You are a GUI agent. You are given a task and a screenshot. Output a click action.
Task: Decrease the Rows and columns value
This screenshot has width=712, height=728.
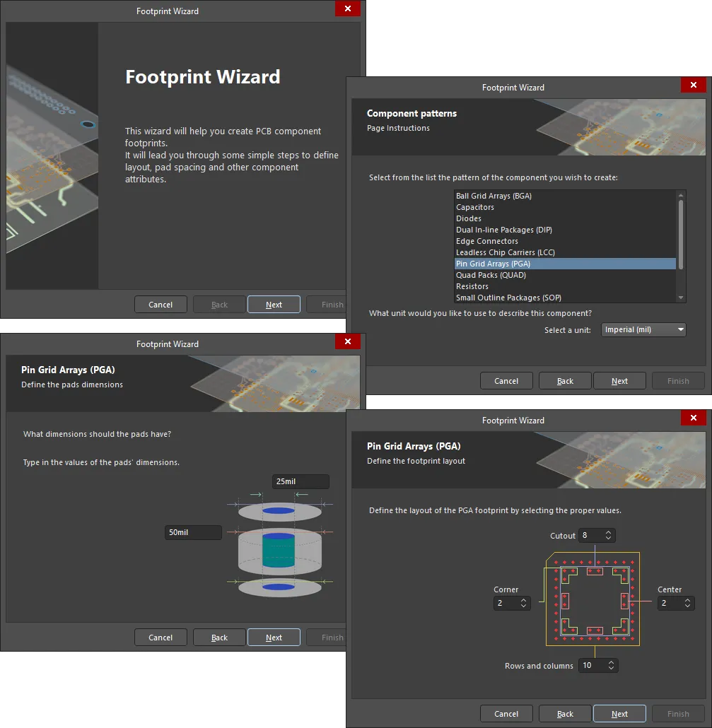(612, 669)
